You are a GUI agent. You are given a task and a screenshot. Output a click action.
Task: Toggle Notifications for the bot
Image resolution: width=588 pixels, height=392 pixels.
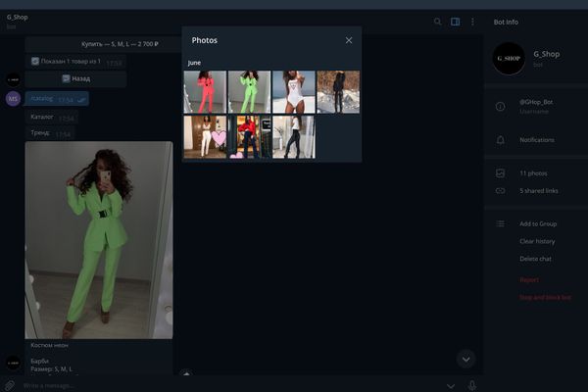click(536, 140)
